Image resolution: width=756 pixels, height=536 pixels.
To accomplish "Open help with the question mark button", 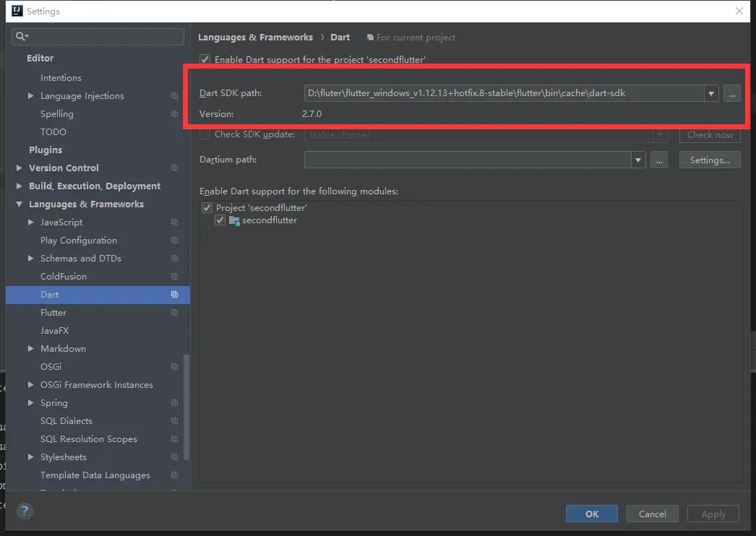I will tap(25, 511).
